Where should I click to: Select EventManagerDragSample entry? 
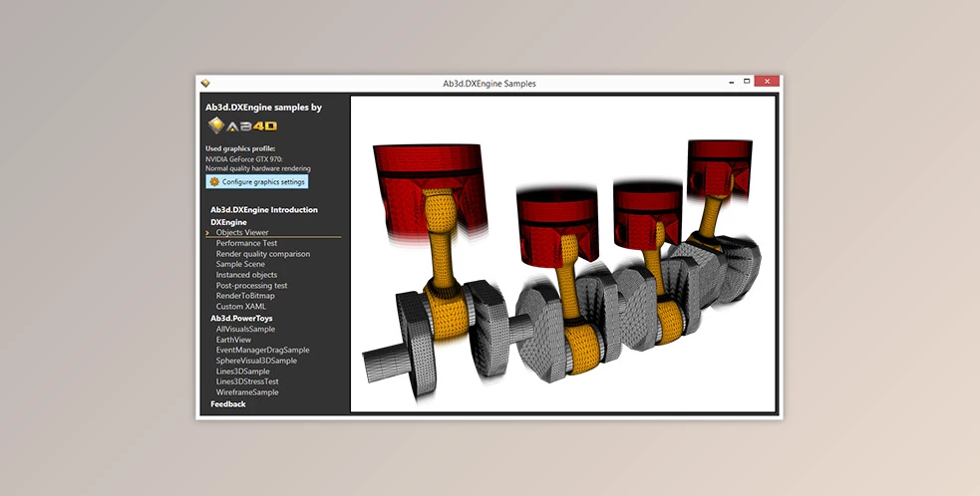[262, 350]
